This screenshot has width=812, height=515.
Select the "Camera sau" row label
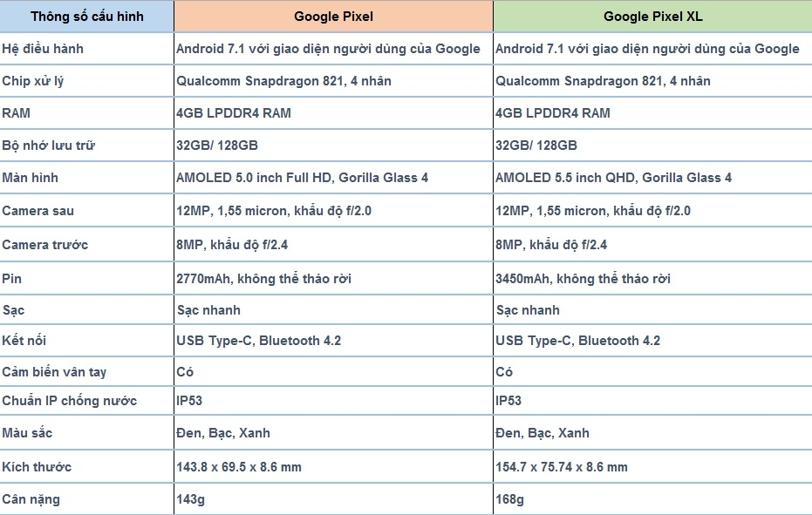[x=38, y=211]
